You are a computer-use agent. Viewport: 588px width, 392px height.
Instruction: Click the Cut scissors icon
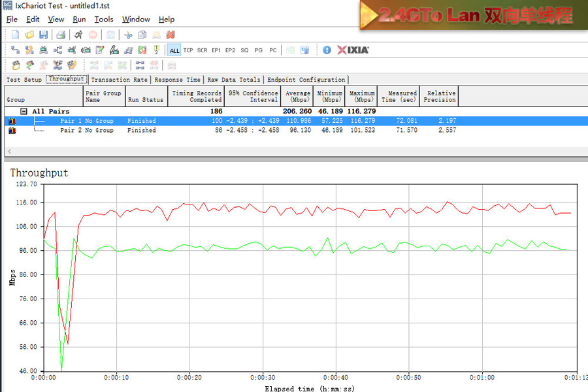click(128, 35)
